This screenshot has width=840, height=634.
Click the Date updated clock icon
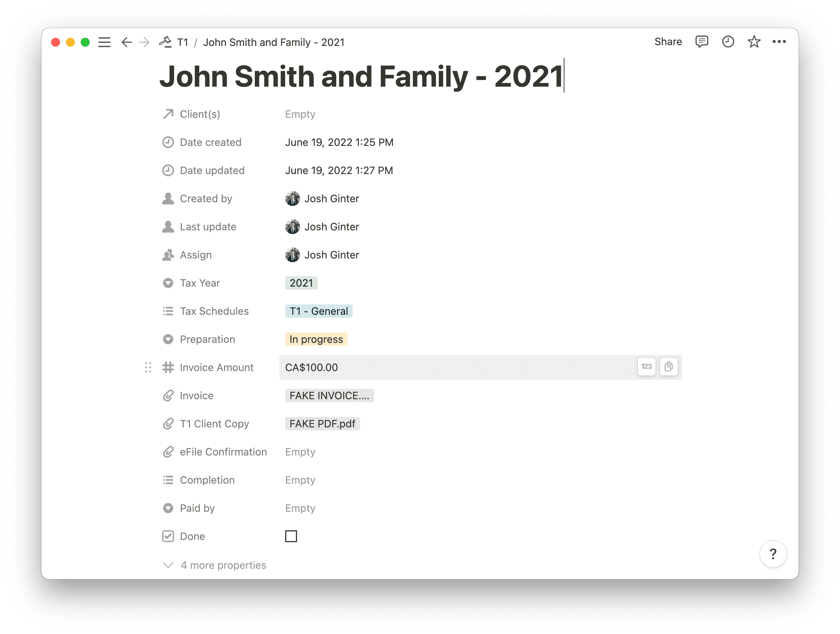[168, 170]
